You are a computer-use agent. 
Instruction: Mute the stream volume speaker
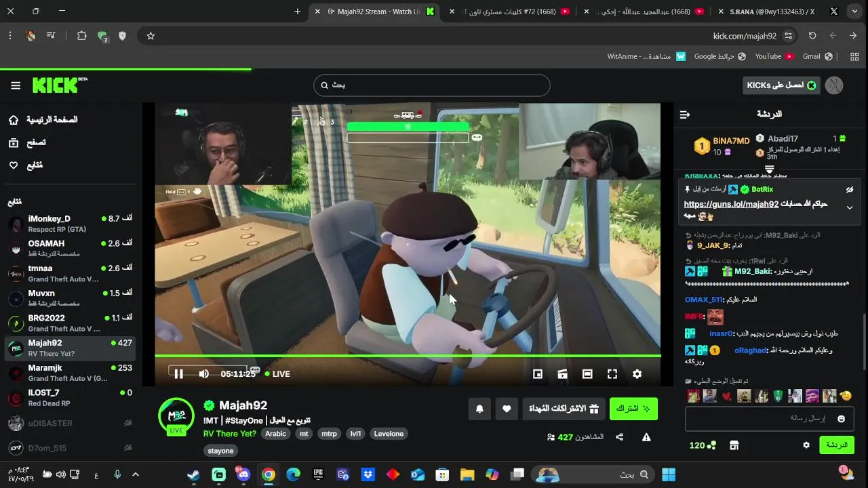pos(203,373)
